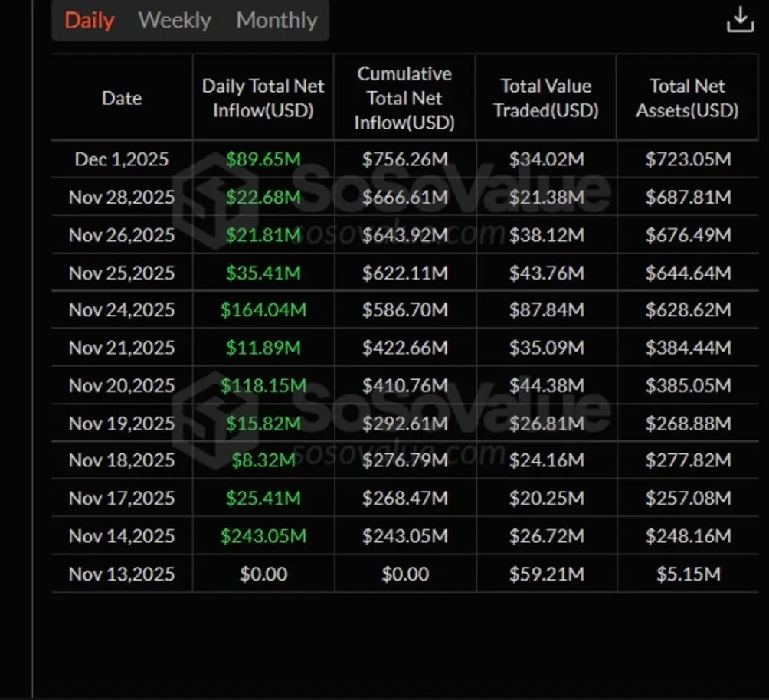Click the $21.81M daily inflow value

tap(263, 234)
